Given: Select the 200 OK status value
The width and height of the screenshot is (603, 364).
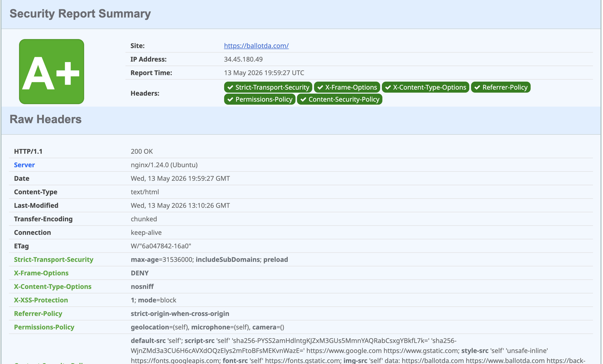Looking at the screenshot, I should [142, 151].
